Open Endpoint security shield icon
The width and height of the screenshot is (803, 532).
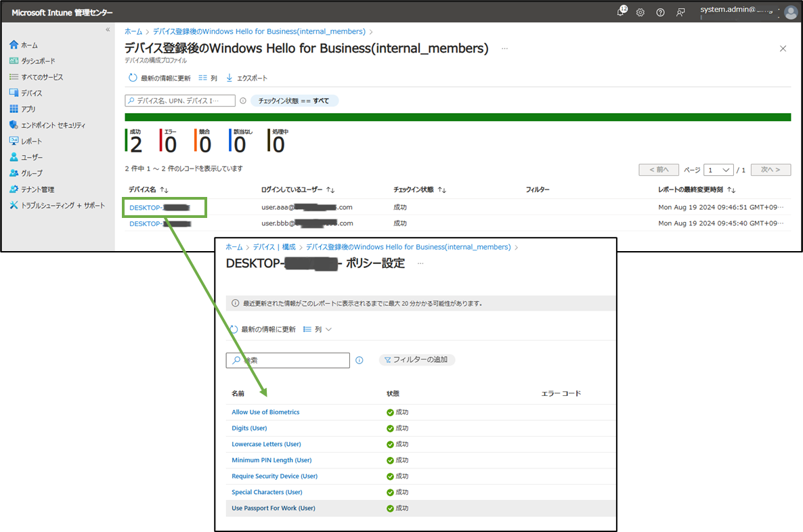point(14,125)
